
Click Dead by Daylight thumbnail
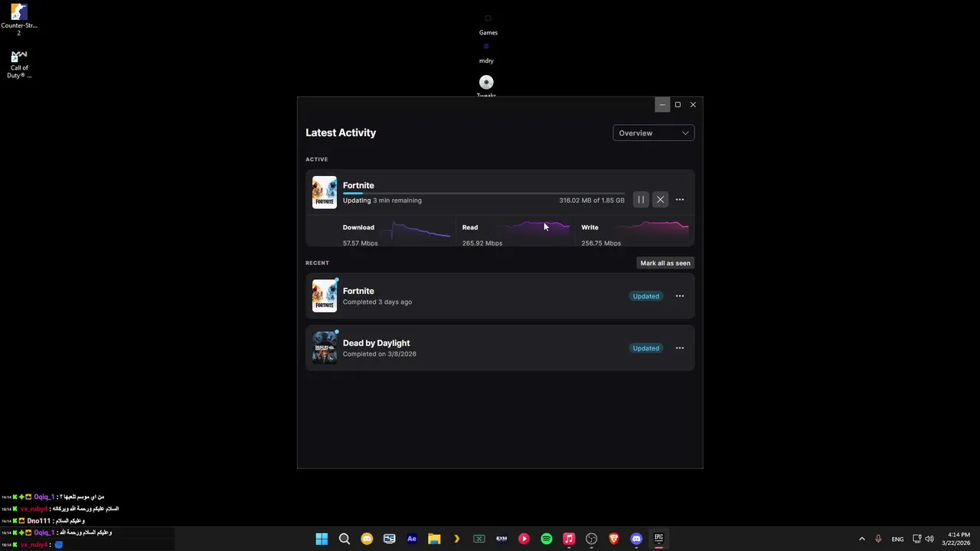point(325,348)
